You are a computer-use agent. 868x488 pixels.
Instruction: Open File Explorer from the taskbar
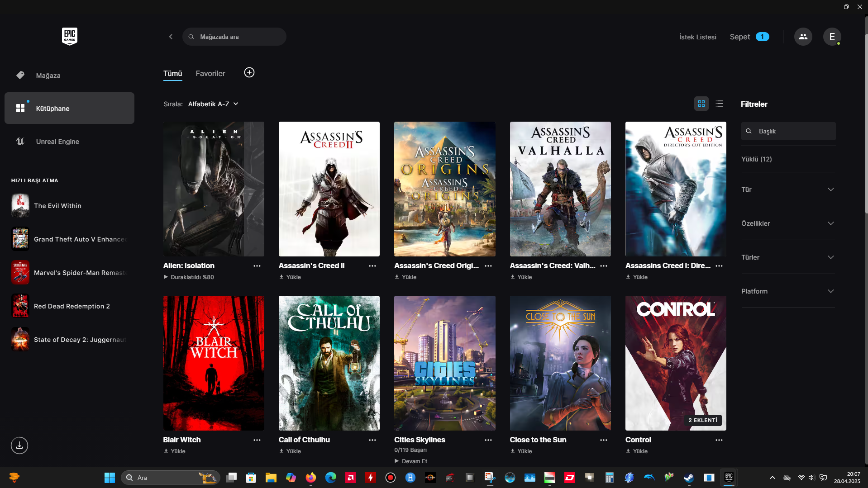coord(271,478)
